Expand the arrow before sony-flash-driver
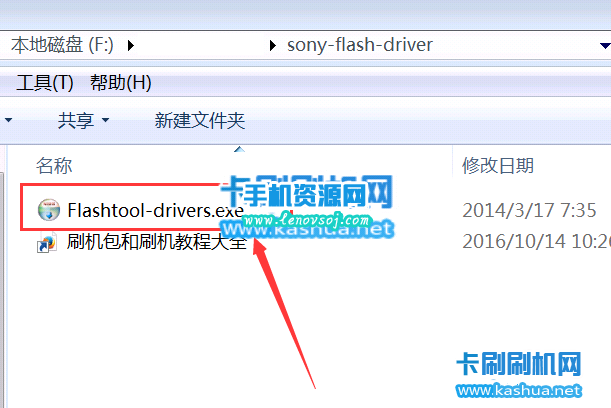This screenshot has height=408, width=611. pos(273,46)
